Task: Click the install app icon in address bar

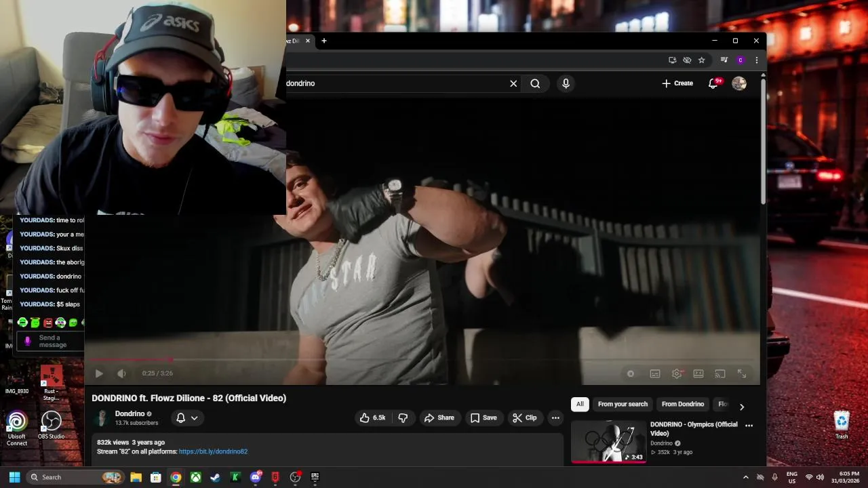Action: pyautogui.click(x=672, y=60)
